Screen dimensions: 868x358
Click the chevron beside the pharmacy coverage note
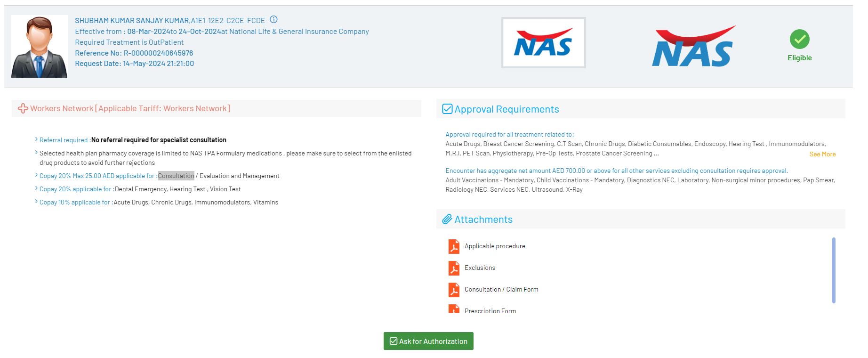pos(36,153)
